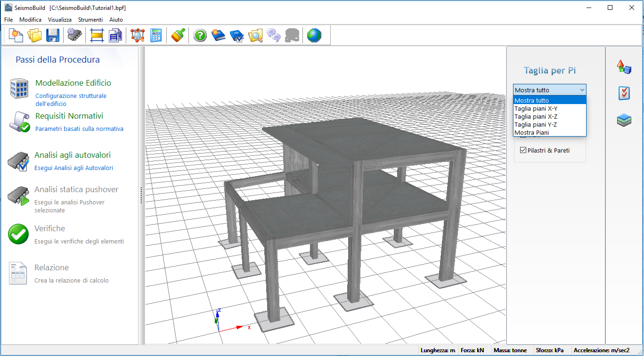
Task: Open the globe website icon
Action: [314, 35]
